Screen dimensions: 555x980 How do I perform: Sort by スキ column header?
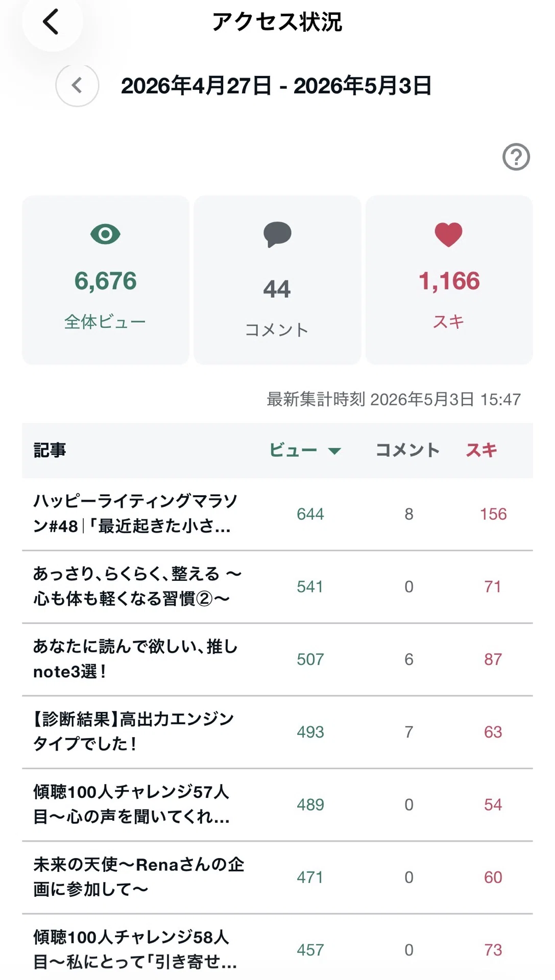click(481, 450)
